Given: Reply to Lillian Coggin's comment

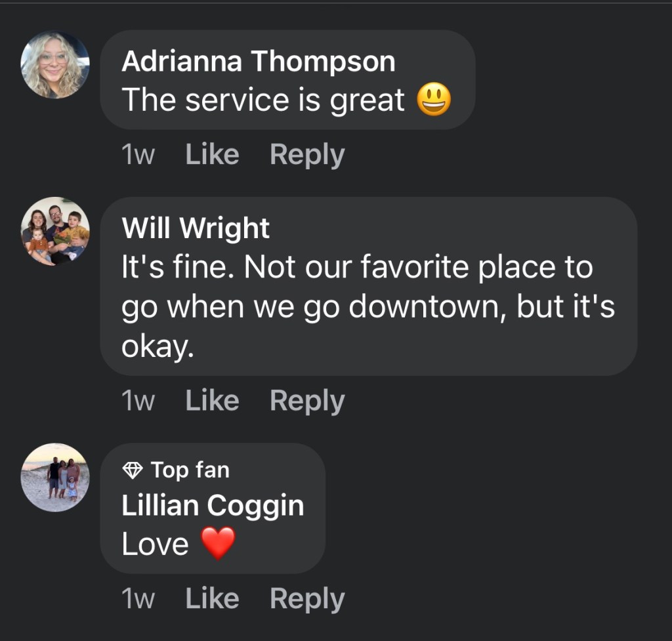Looking at the screenshot, I should tap(307, 598).
